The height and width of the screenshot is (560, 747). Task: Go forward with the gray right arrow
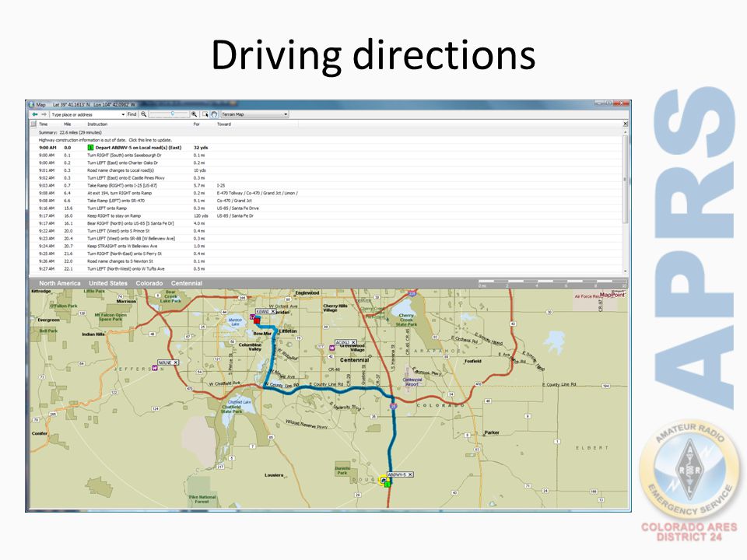44,114
